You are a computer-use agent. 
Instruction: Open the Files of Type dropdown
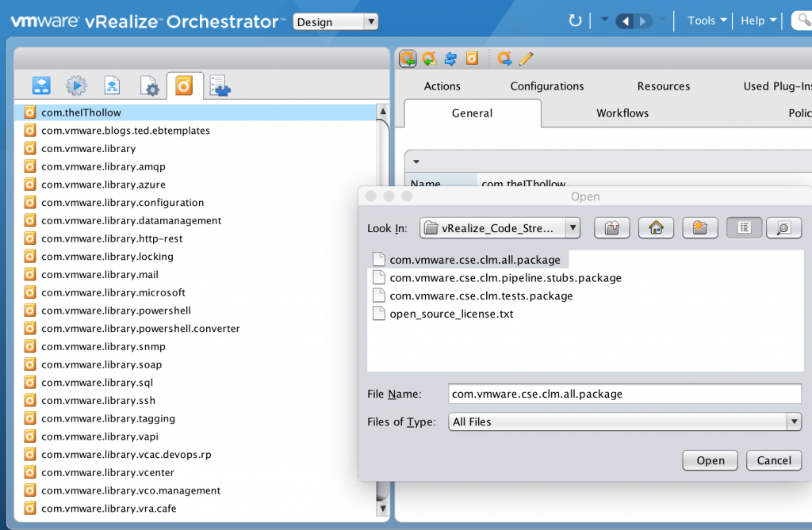(x=794, y=421)
